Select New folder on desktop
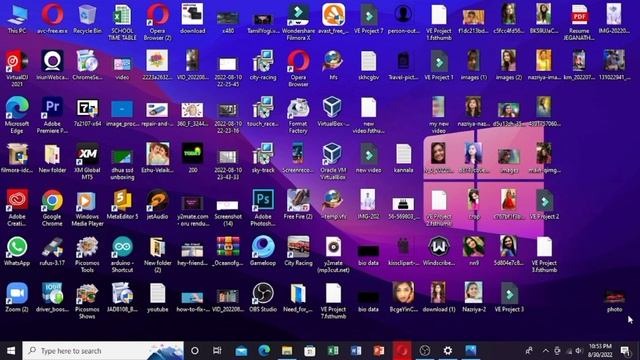640x360 pixels. (52, 159)
